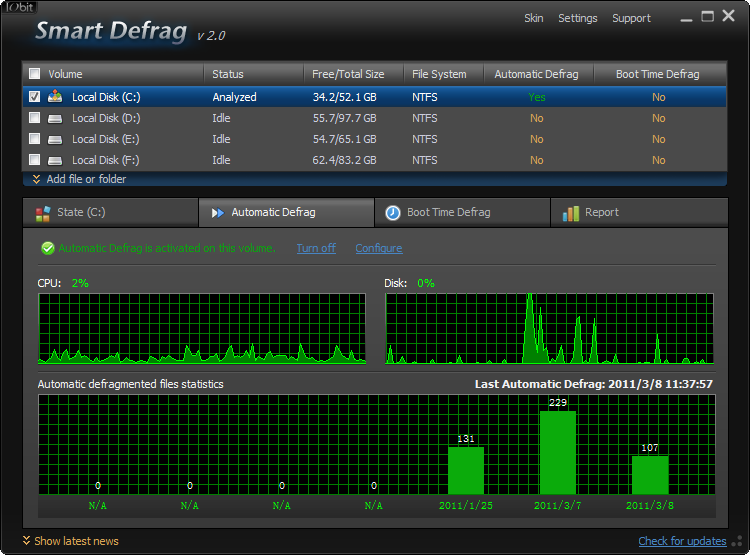Uncheck the Local Disk (C:) checkbox
The width and height of the screenshot is (750, 555).
pos(34,97)
